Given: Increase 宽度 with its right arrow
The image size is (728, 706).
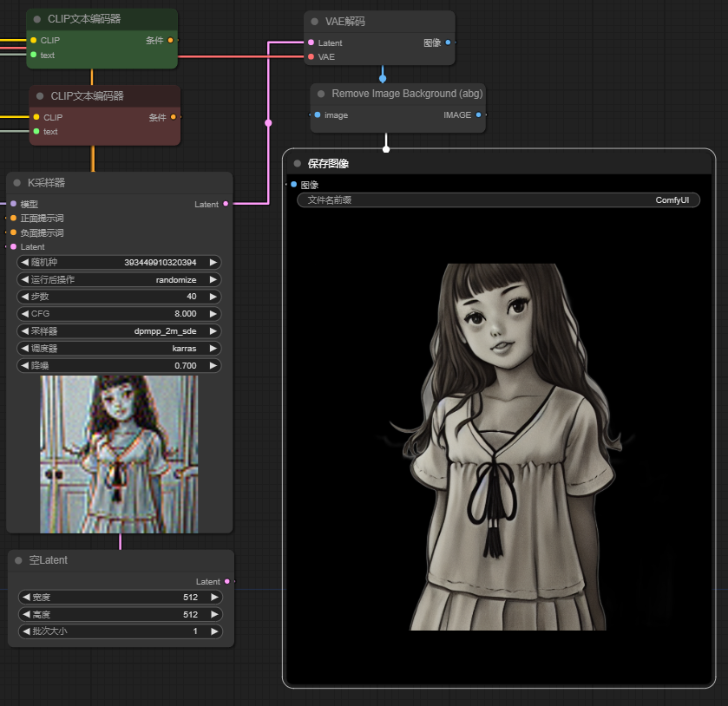Looking at the screenshot, I should tap(213, 598).
